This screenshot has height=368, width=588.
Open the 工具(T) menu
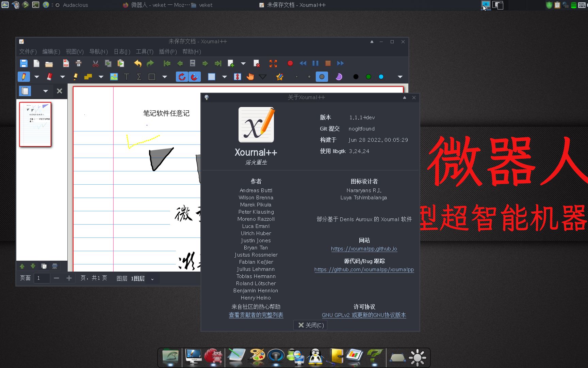[x=145, y=51]
